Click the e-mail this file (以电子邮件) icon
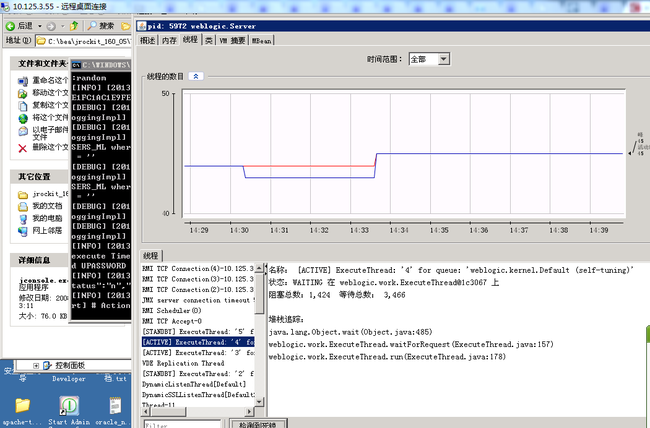The image size is (650, 428). (x=23, y=131)
